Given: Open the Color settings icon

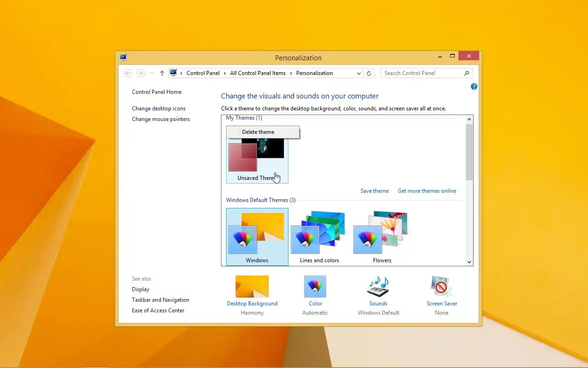Looking at the screenshot, I should tap(315, 287).
